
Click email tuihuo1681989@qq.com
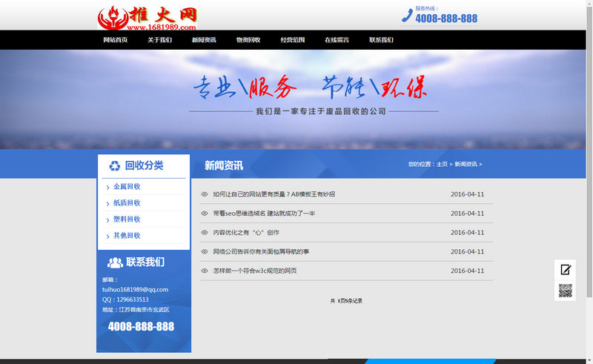tap(135, 289)
